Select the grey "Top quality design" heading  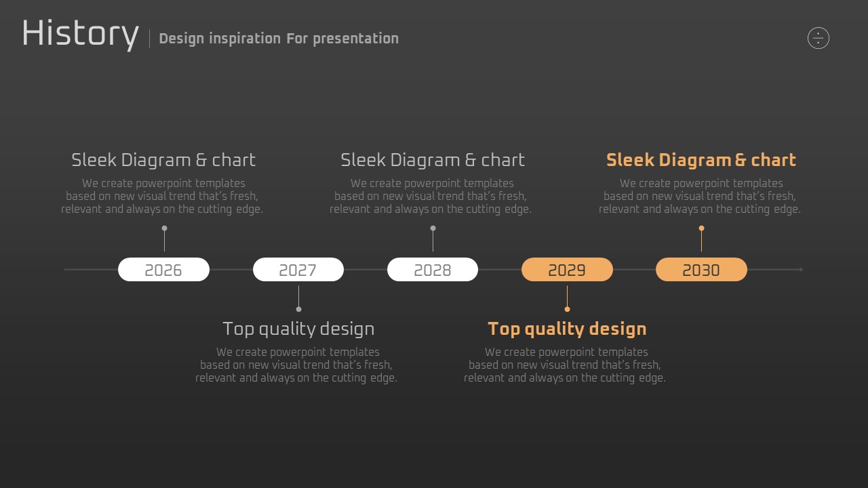click(x=298, y=329)
